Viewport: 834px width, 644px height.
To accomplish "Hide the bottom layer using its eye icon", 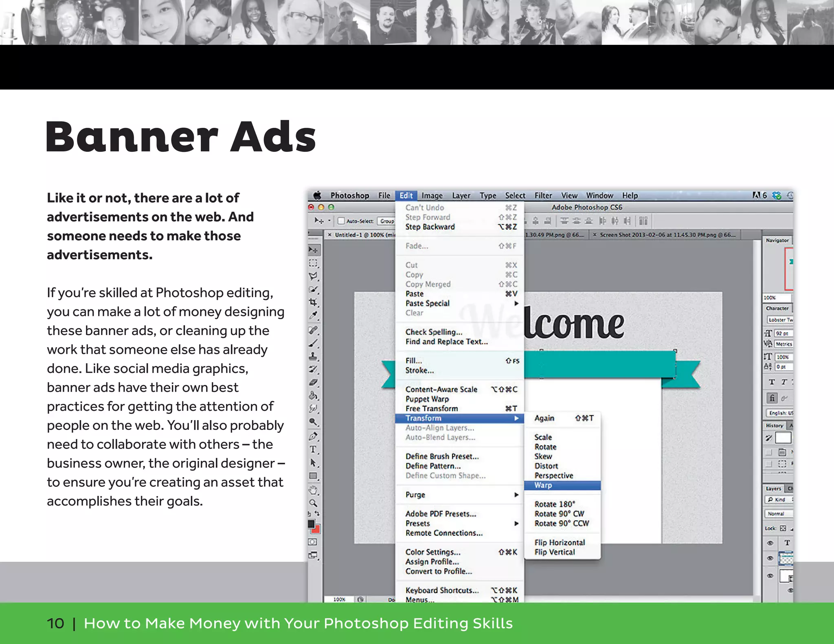I will [x=770, y=576].
